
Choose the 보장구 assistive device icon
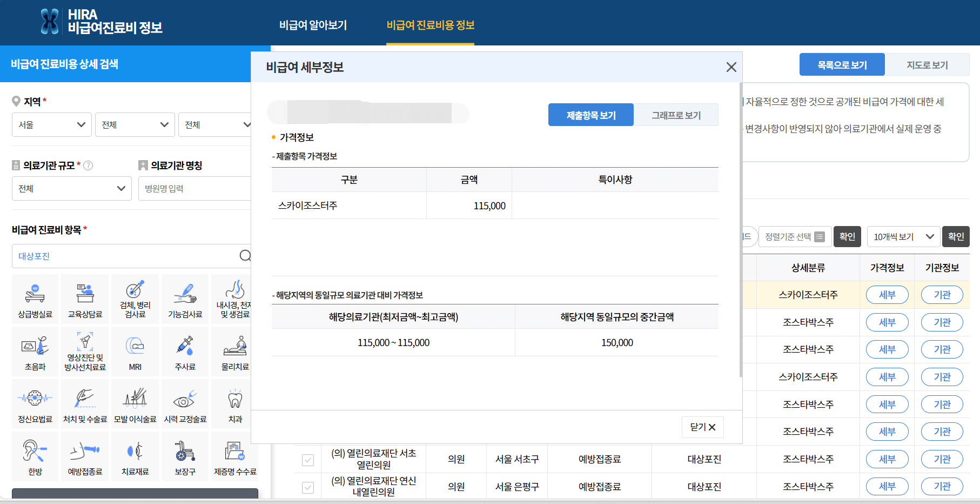pos(185,456)
